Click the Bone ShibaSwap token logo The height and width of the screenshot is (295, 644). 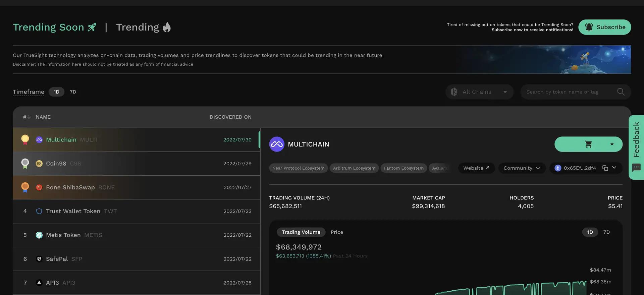pos(39,187)
